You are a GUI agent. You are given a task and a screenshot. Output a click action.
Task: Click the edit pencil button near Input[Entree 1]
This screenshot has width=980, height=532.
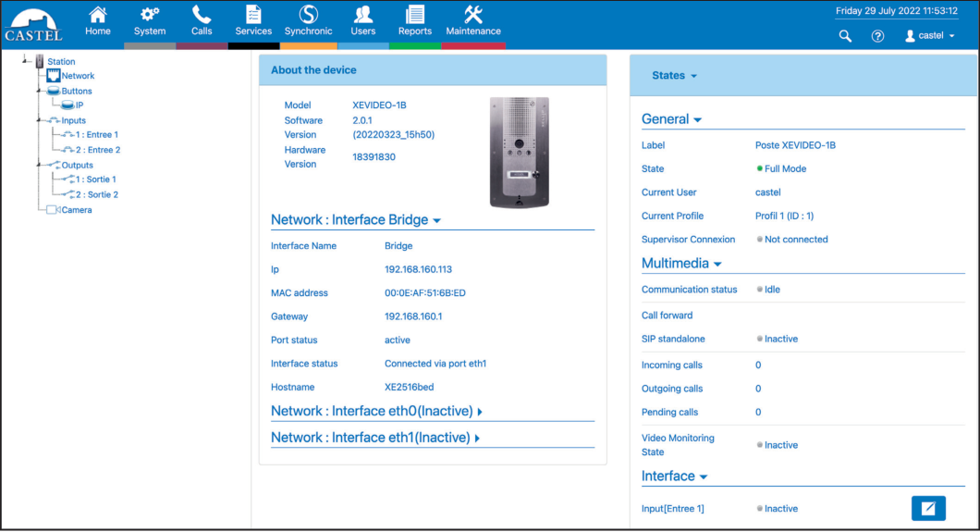928,508
